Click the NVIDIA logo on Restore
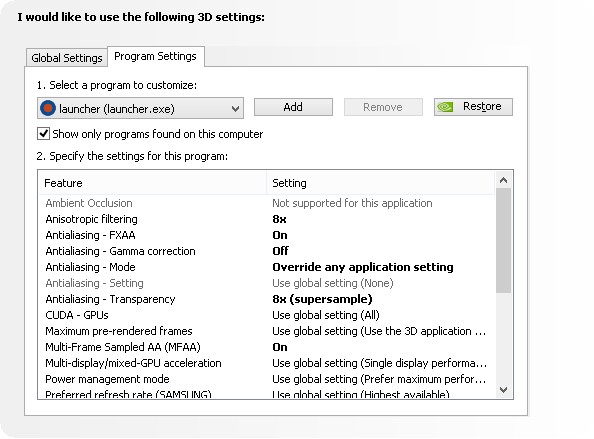The height and width of the screenshot is (439, 594). (x=445, y=107)
